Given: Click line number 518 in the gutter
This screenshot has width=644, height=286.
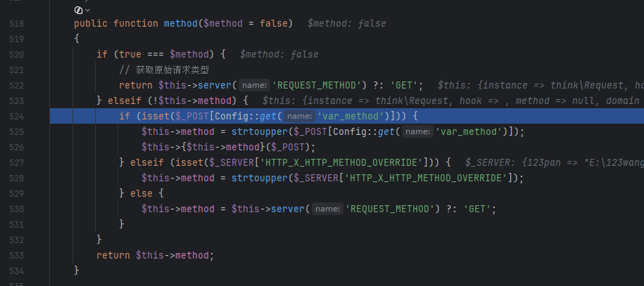Looking at the screenshot, I should point(16,24).
